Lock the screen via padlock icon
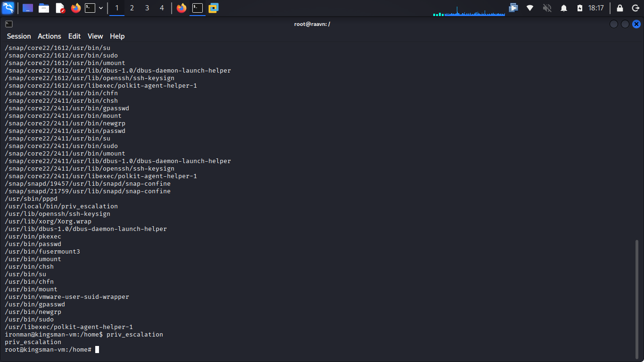644x362 pixels. (x=620, y=8)
